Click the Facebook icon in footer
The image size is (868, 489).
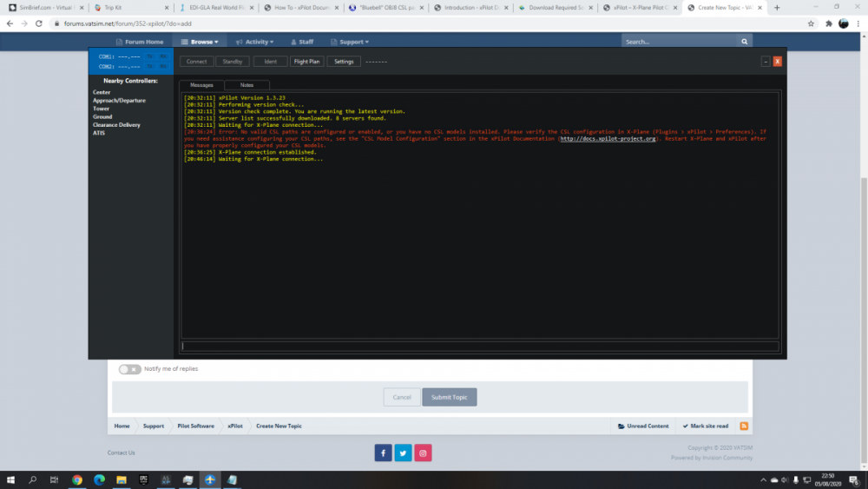383,453
